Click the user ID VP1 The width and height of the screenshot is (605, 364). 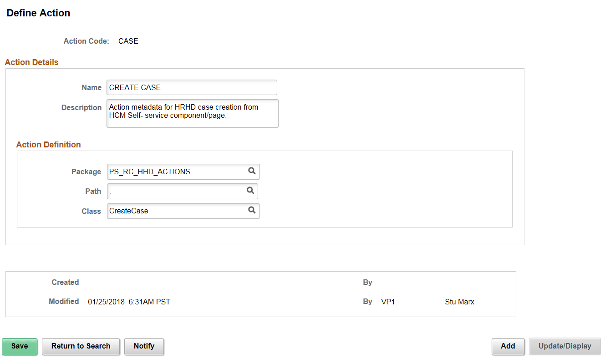[x=388, y=301]
